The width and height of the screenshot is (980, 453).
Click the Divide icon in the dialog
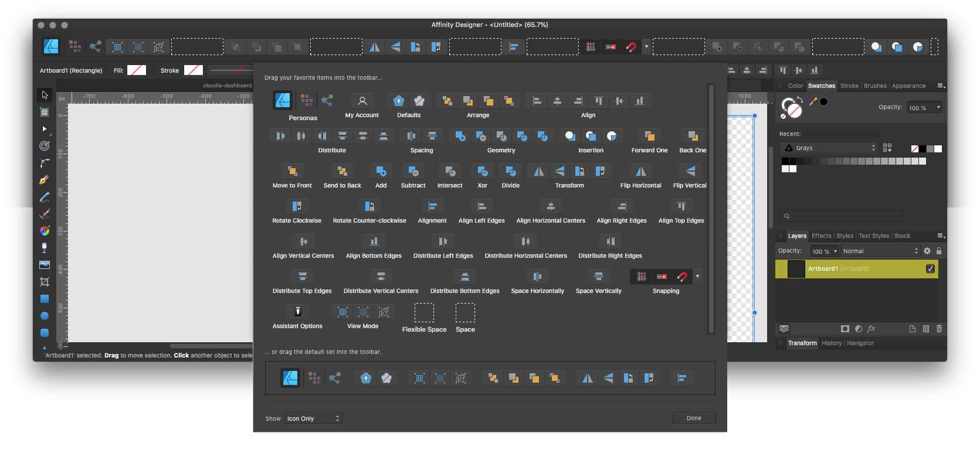point(511,171)
